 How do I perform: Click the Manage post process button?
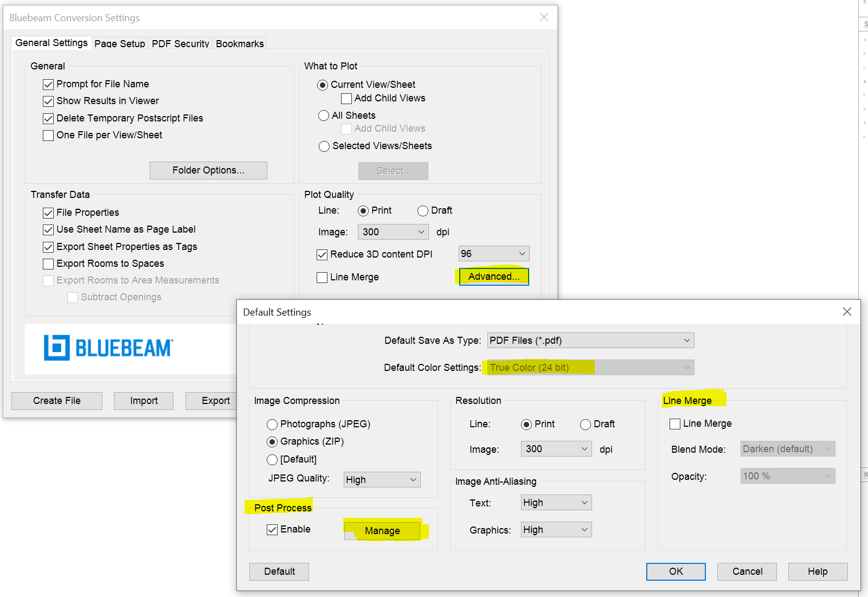pyautogui.click(x=382, y=530)
